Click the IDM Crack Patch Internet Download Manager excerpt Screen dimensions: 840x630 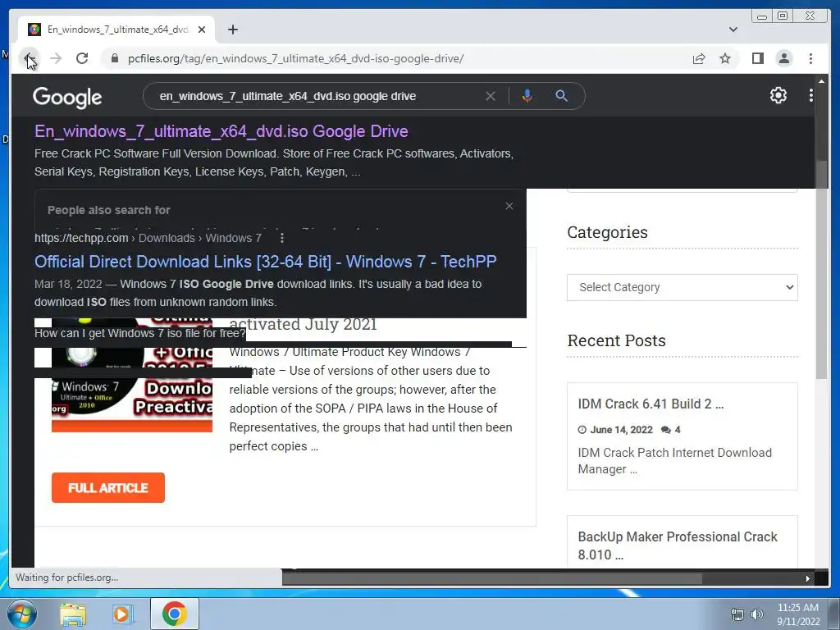(674, 461)
